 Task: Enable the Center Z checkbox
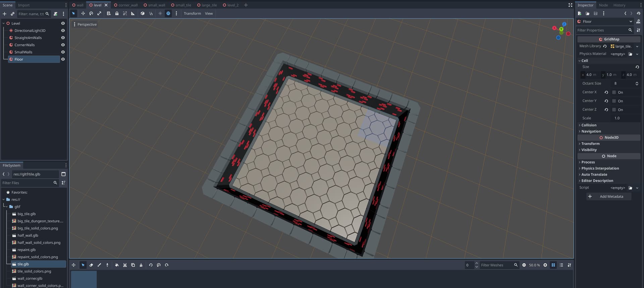click(x=614, y=110)
